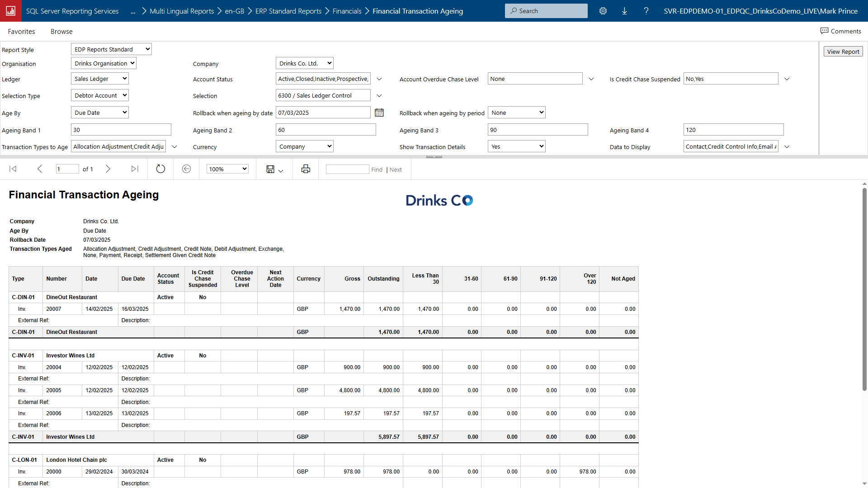The height and width of the screenshot is (488, 868).
Task: Jump to the last page icon
Action: tap(134, 169)
